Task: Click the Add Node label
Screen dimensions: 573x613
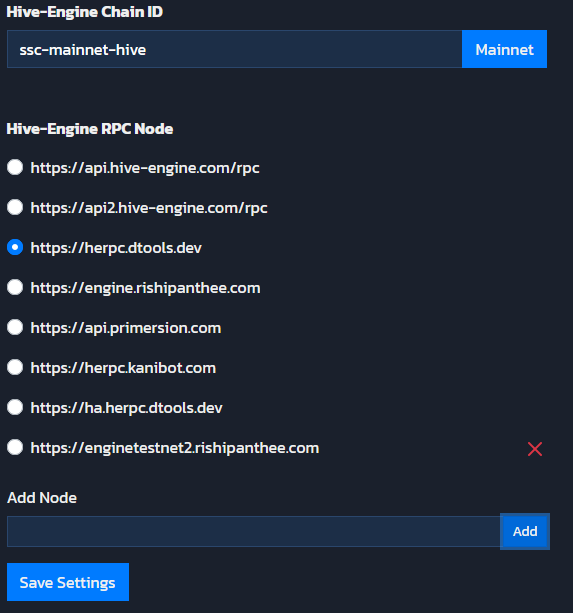Action: [x=42, y=498]
